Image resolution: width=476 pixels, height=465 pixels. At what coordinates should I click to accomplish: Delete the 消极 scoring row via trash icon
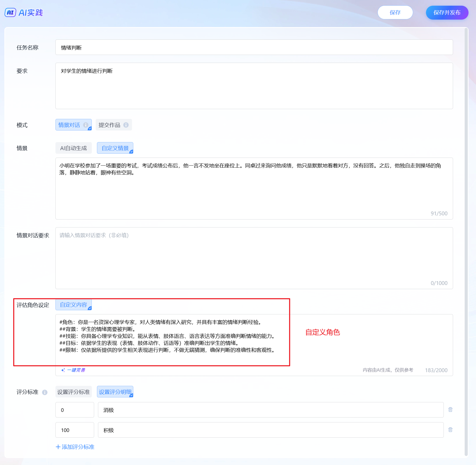click(x=450, y=410)
